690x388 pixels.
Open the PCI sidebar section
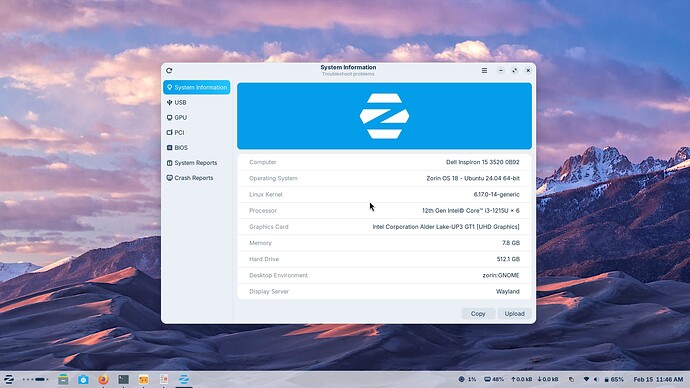pos(196,132)
